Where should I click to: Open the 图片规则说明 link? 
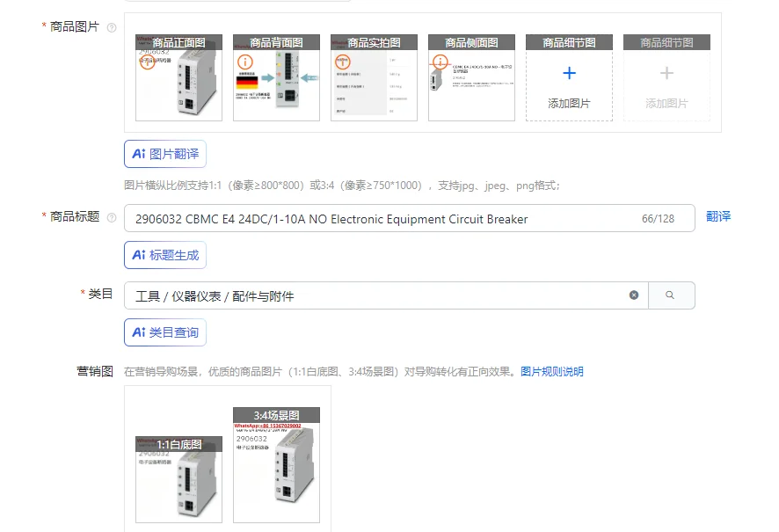pos(552,372)
